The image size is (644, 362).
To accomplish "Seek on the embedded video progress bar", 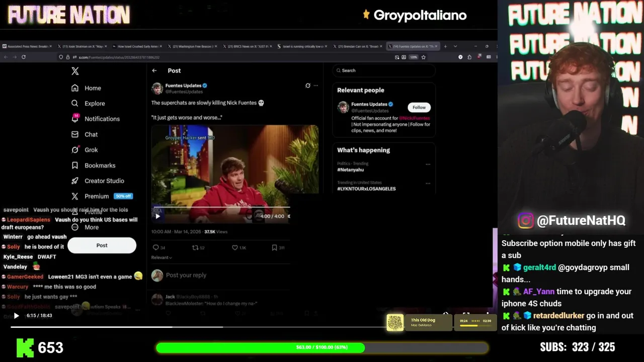I will pyautogui.click(x=221, y=207).
